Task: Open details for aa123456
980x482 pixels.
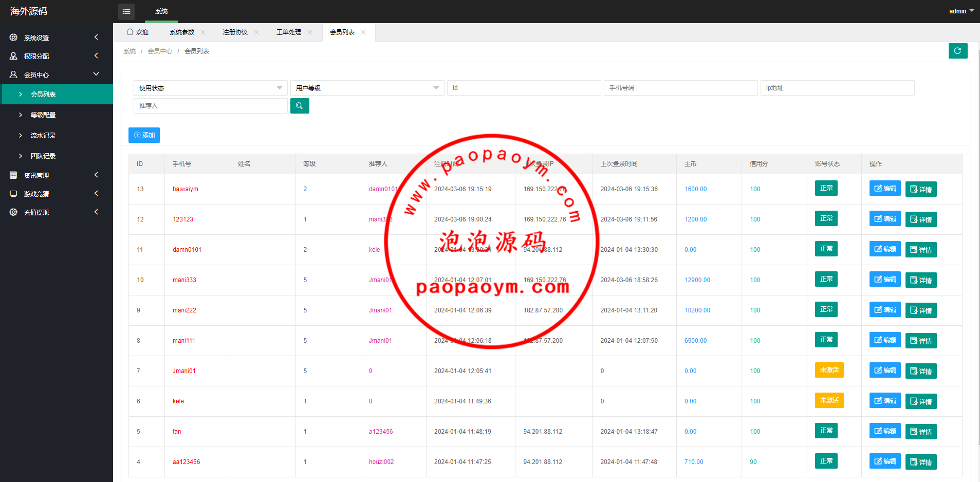Action: [x=921, y=462]
